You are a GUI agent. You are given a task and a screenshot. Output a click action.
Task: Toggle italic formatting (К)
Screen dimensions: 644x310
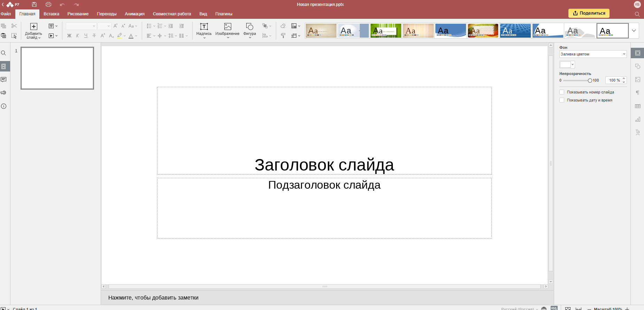[x=77, y=36]
